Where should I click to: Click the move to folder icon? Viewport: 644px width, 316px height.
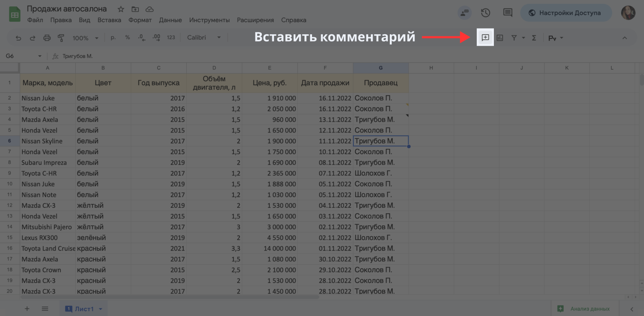click(135, 9)
